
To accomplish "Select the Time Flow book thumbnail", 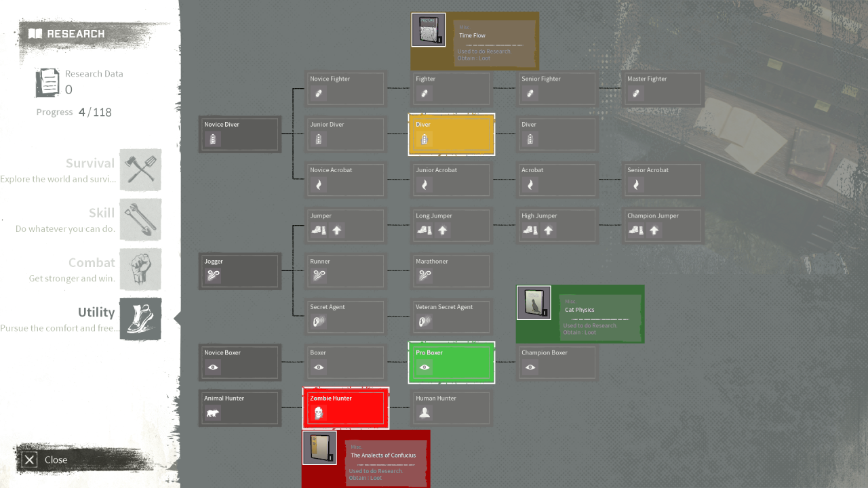I will [x=429, y=30].
